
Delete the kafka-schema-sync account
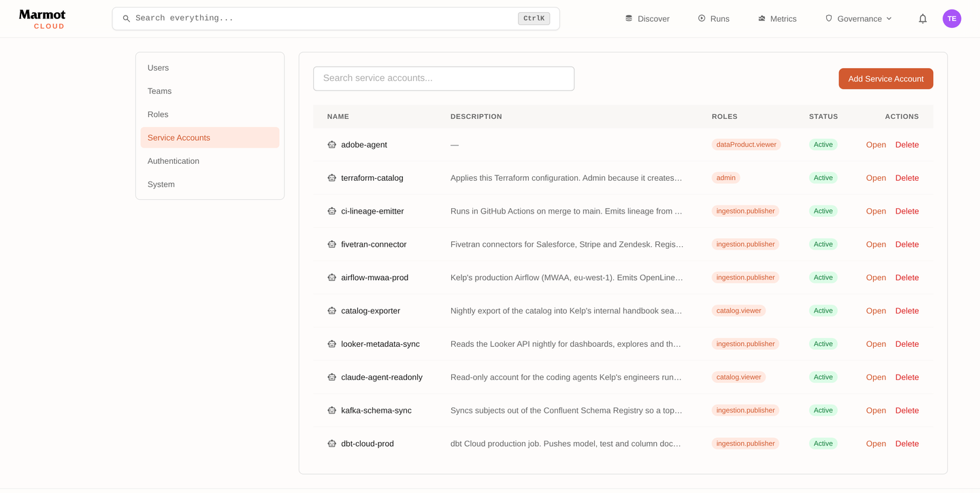click(907, 411)
